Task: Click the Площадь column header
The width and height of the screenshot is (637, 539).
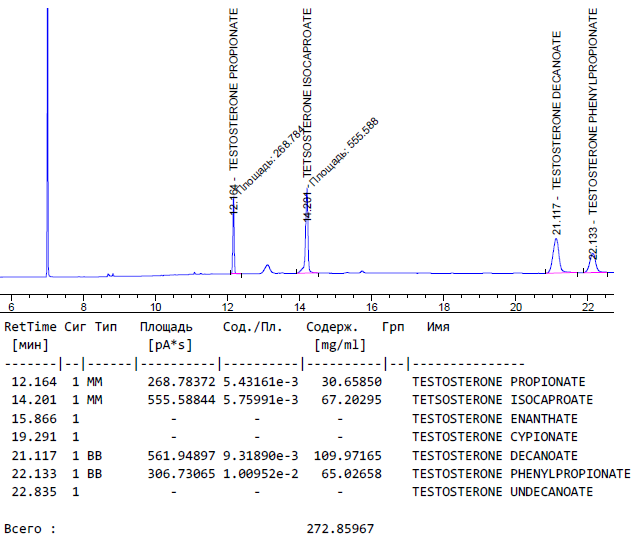Action: point(166,327)
